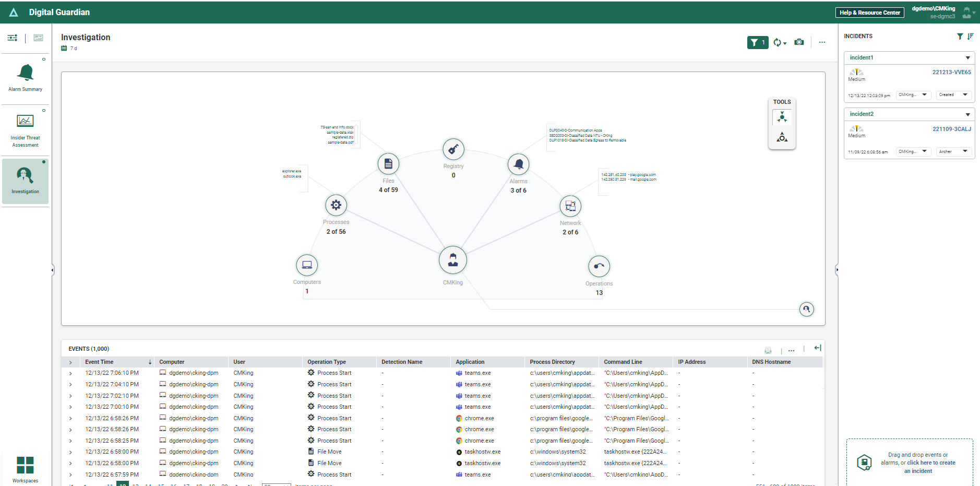Screen dimensions: 980x486
Task: Click here to create an incident link
Action: tap(931, 463)
